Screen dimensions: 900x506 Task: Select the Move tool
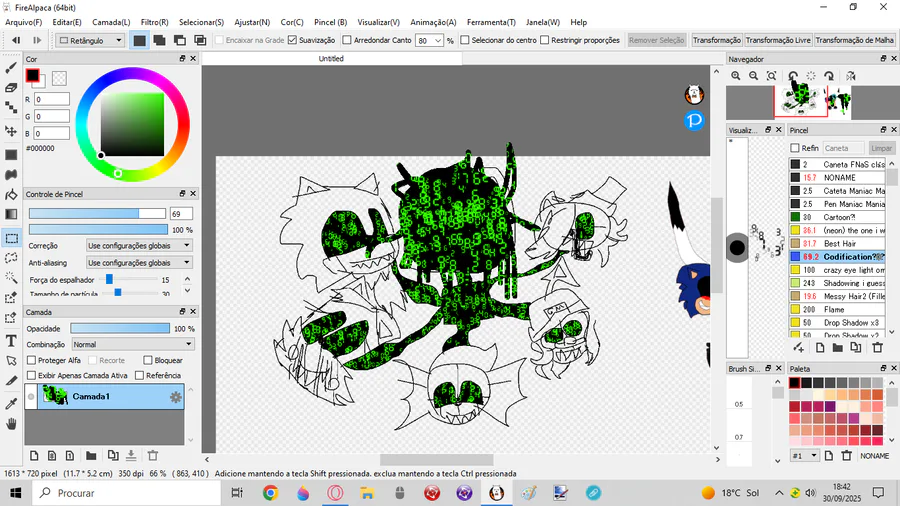[11, 131]
